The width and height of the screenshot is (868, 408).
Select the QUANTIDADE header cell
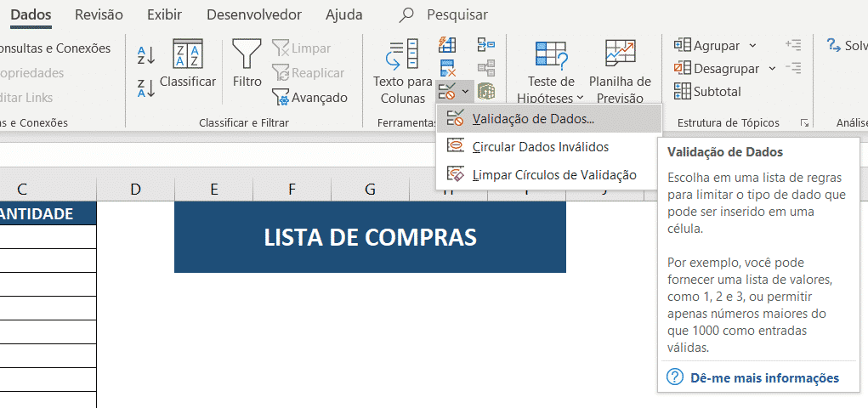[48, 213]
